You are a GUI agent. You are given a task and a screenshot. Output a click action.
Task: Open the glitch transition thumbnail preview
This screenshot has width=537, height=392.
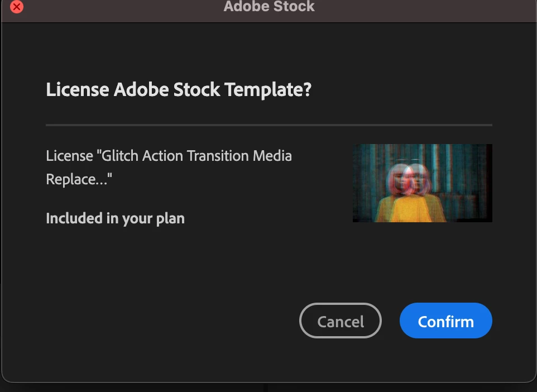422,183
